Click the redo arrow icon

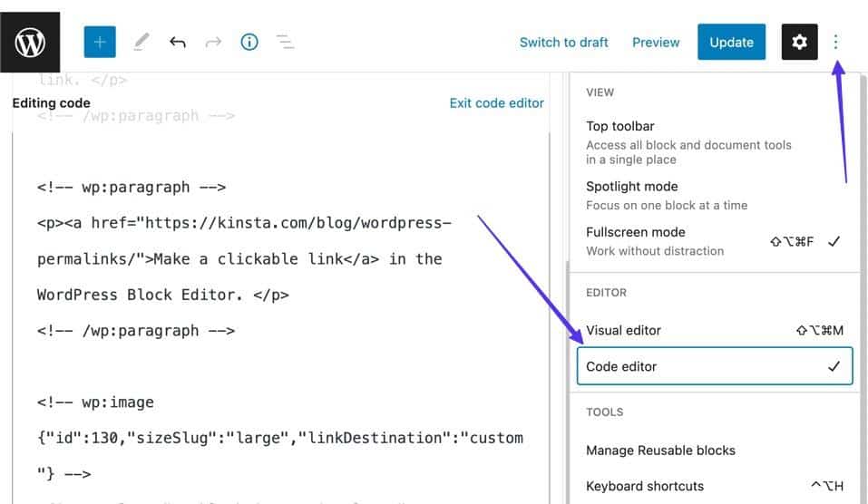(x=214, y=42)
